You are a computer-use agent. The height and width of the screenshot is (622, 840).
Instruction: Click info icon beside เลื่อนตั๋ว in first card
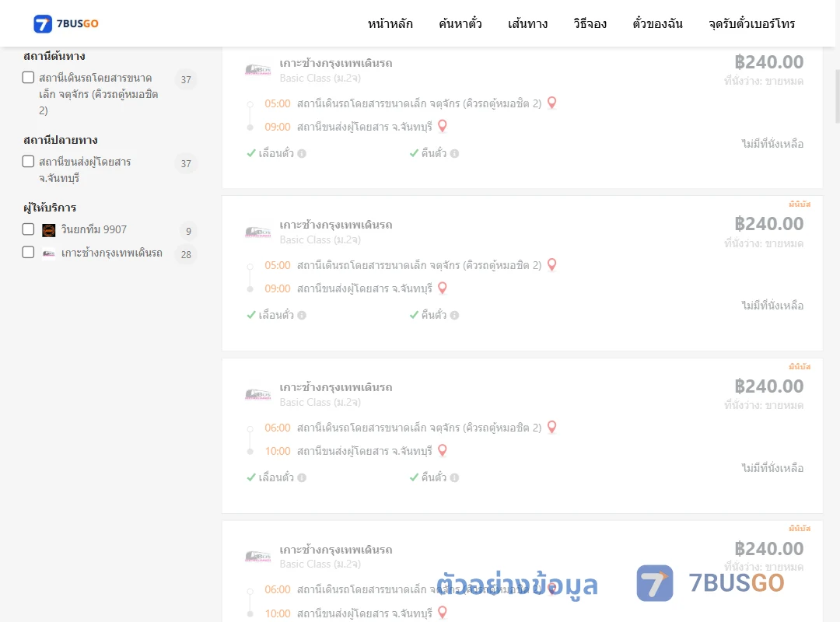tap(302, 154)
